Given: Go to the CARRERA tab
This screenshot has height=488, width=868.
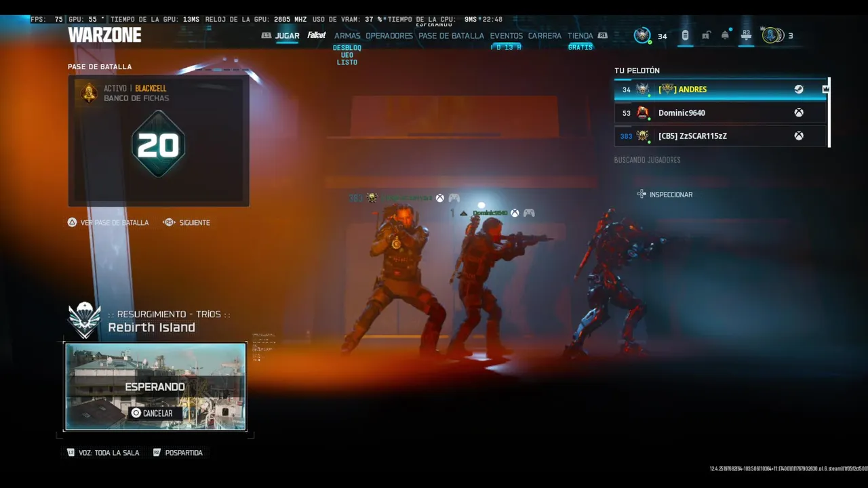Looking at the screenshot, I should coord(545,36).
